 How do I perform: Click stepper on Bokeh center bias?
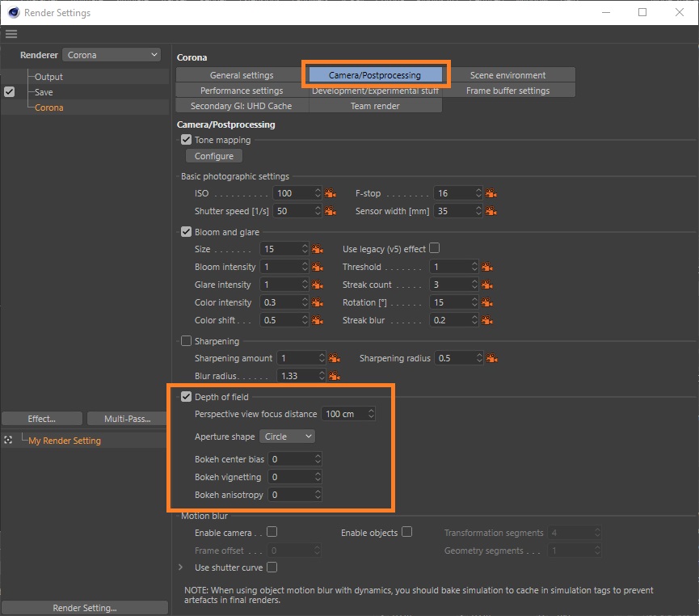point(318,459)
